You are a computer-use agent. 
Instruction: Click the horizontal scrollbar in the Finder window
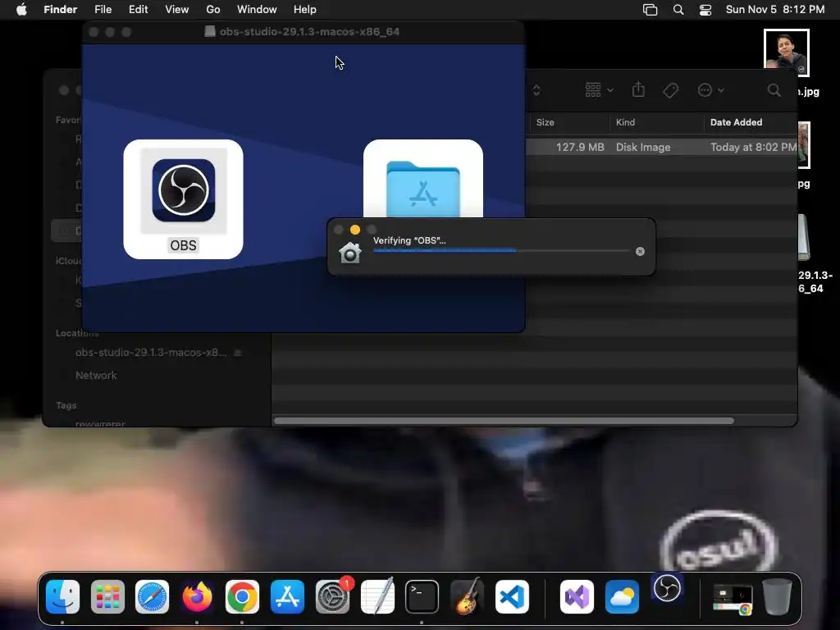[504, 421]
